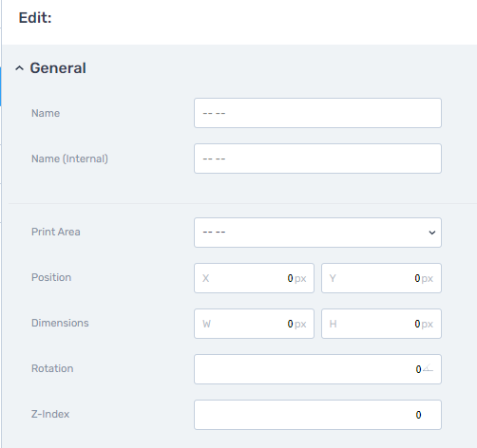This screenshot has height=448, width=477.
Task: Click the rotation angle icon
Action: tap(428, 368)
